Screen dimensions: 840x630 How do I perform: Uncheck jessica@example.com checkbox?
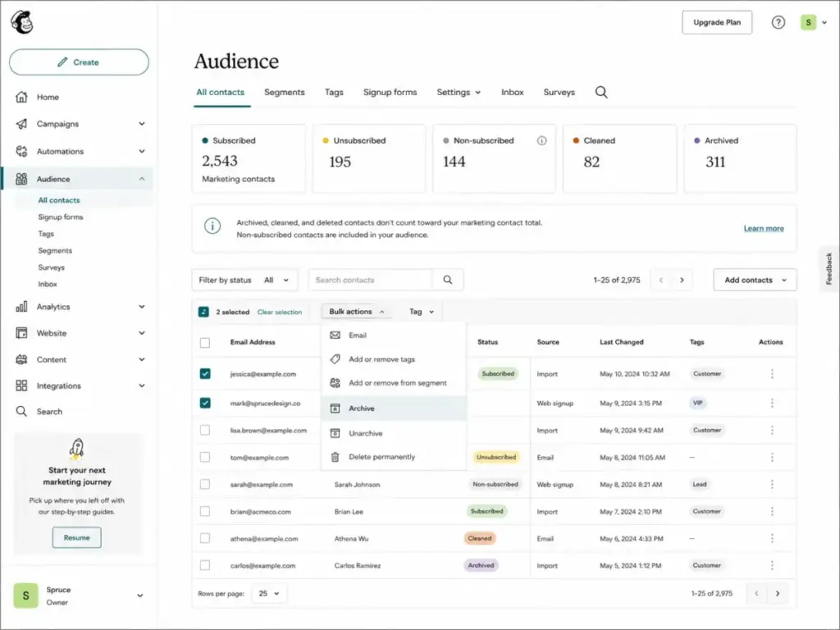click(204, 373)
